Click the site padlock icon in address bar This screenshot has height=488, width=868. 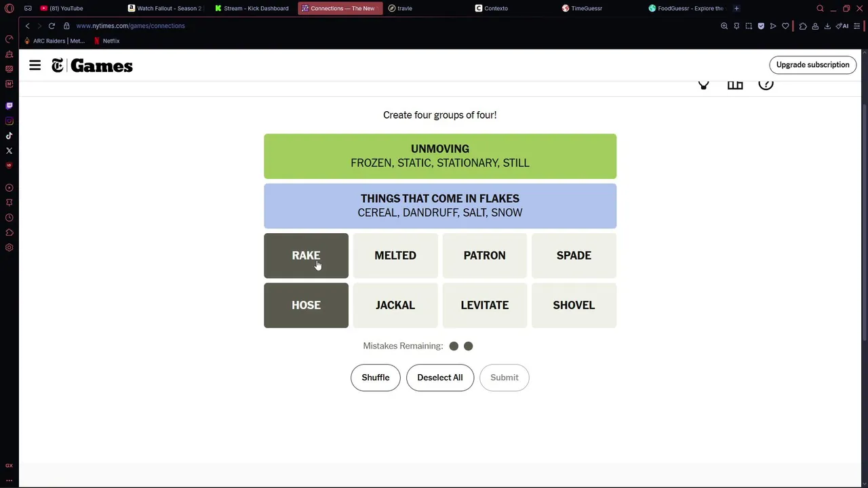pyautogui.click(x=66, y=26)
